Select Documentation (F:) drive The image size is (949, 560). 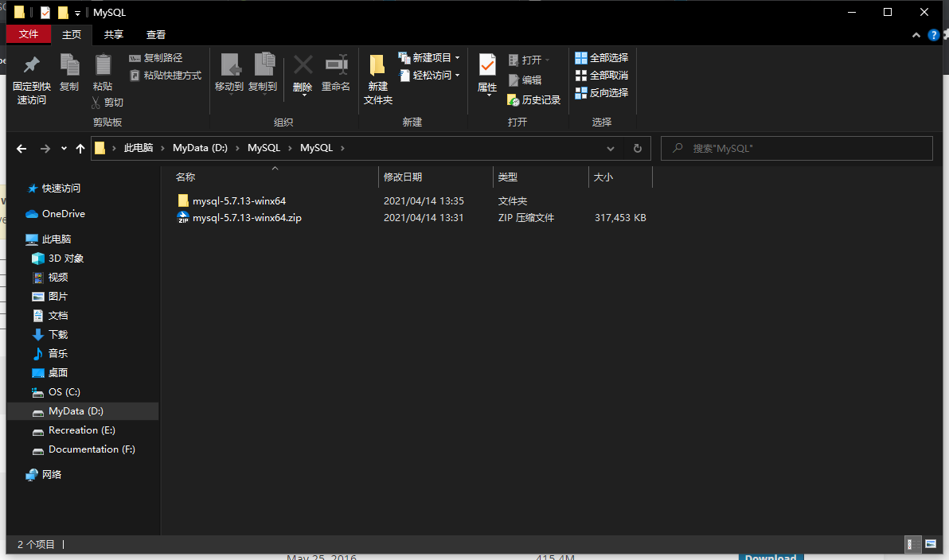point(92,449)
